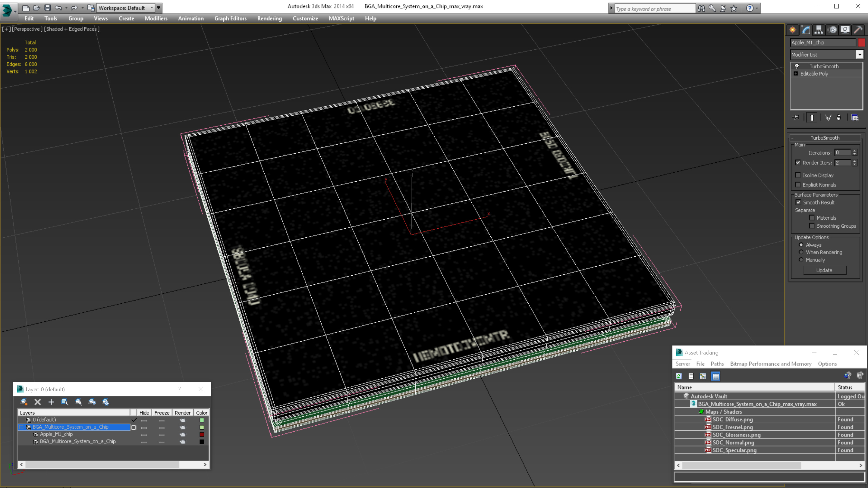Enable Isoline Display checkbox

tap(798, 175)
